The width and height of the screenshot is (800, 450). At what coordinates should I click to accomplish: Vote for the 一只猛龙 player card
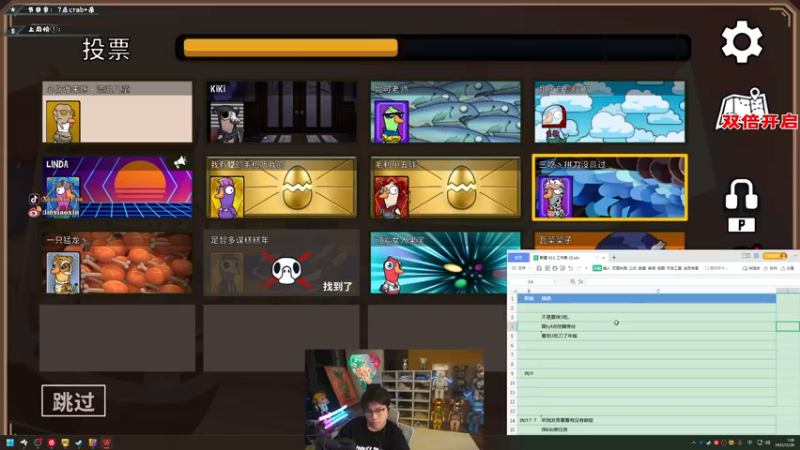(x=117, y=263)
